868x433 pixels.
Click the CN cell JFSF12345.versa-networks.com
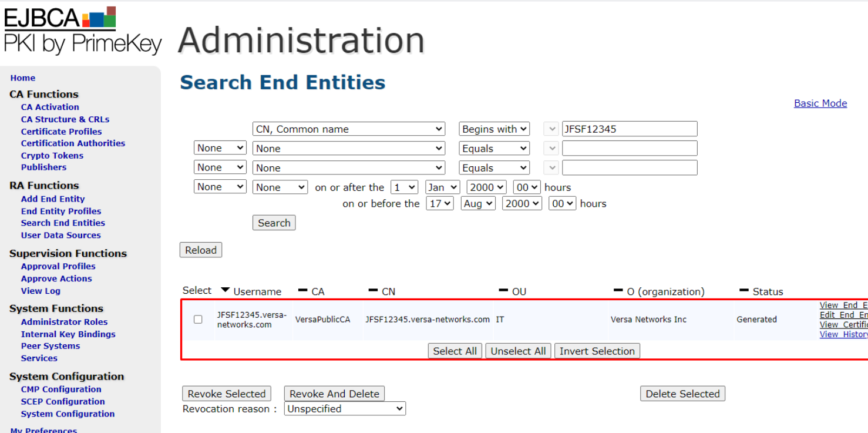coord(428,320)
